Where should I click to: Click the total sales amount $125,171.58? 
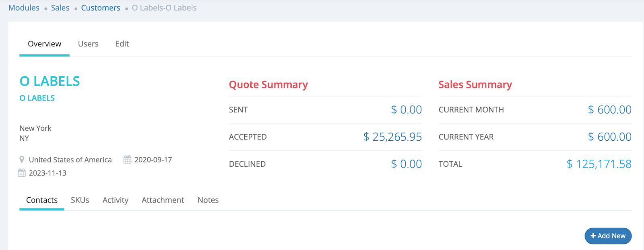[x=599, y=164]
